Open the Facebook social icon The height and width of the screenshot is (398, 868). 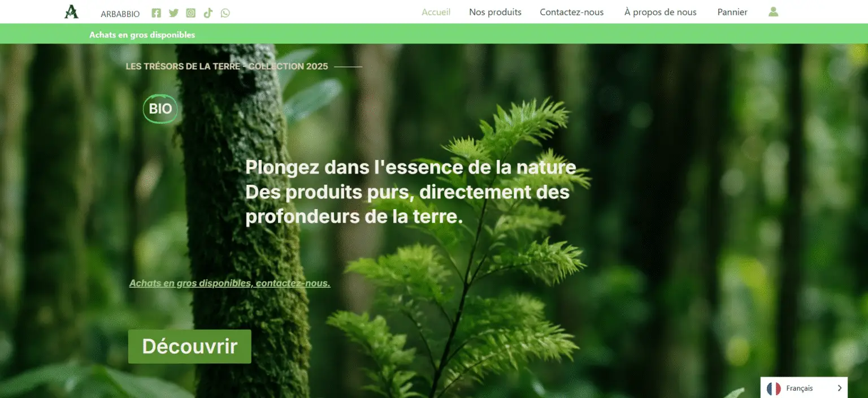pyautogui.click(x=157, y=13)
